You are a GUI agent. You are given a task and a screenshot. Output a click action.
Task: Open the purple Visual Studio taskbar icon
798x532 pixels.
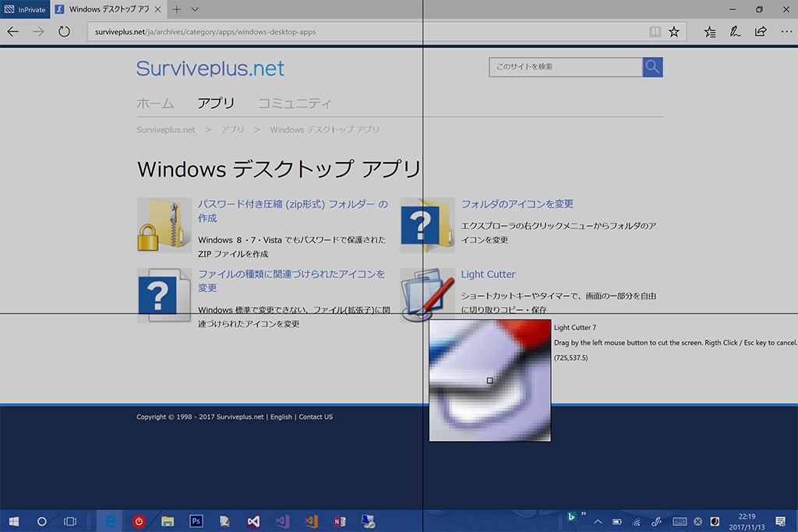click(x=282, y=521)
